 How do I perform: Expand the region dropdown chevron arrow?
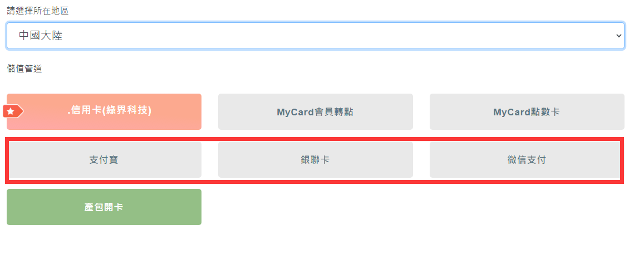[x=618, y=36]
